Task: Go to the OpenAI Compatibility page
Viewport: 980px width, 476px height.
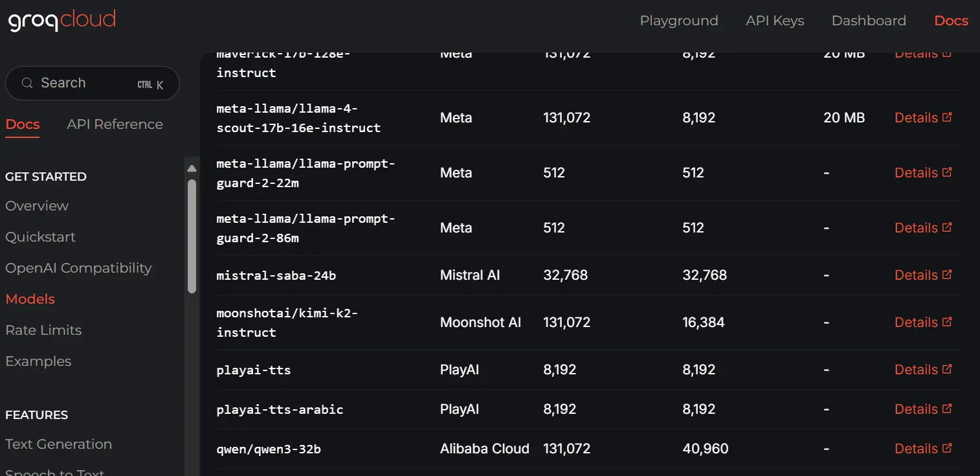Action: (x=78, y=267)
